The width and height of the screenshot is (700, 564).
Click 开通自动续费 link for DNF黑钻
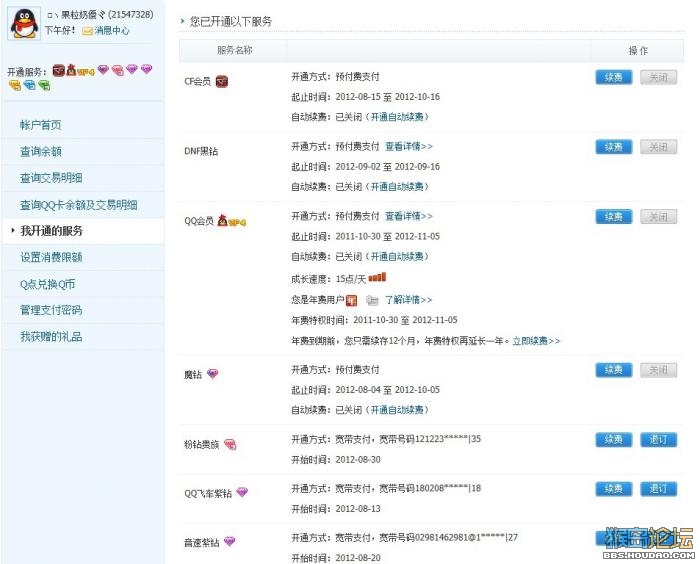click(397, 187)
